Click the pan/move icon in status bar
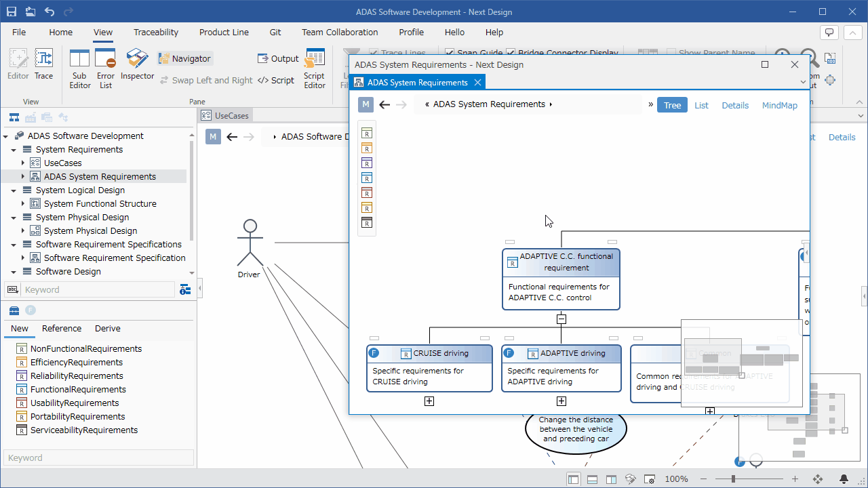The width and height of the screenshot is (868, 488). (x=818, y=479)
